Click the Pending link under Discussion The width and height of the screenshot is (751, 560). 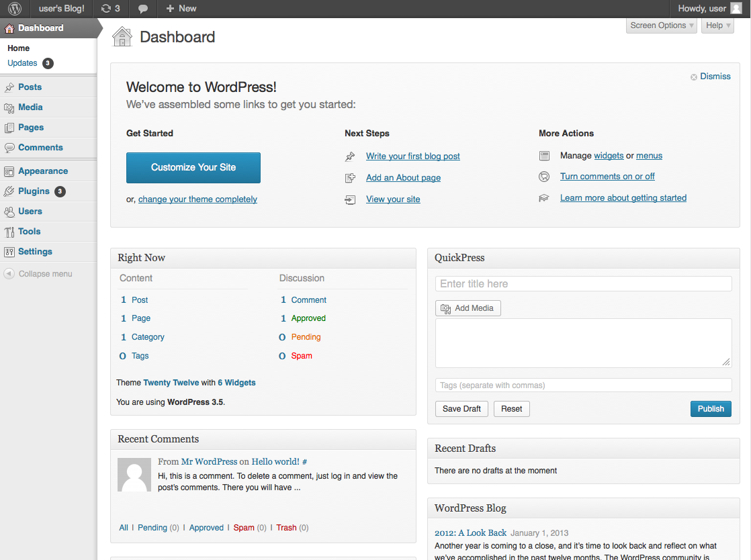306,337
